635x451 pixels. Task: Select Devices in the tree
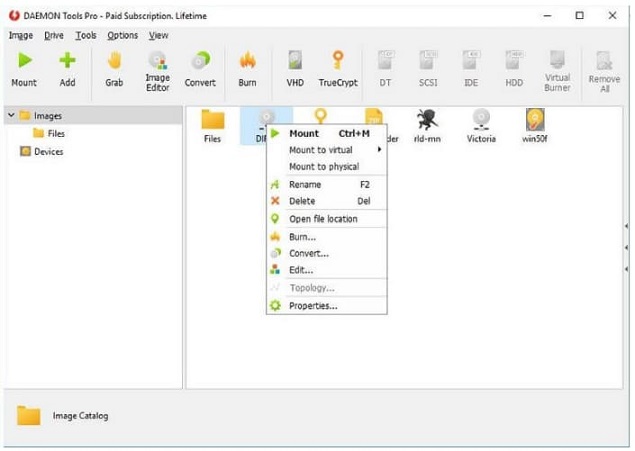point(49,152)
